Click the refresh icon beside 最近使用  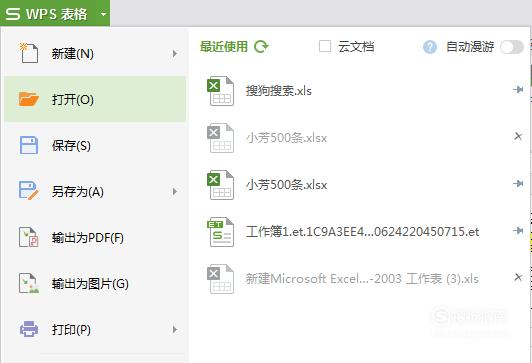pyautogui.click(x=261, y=46)
